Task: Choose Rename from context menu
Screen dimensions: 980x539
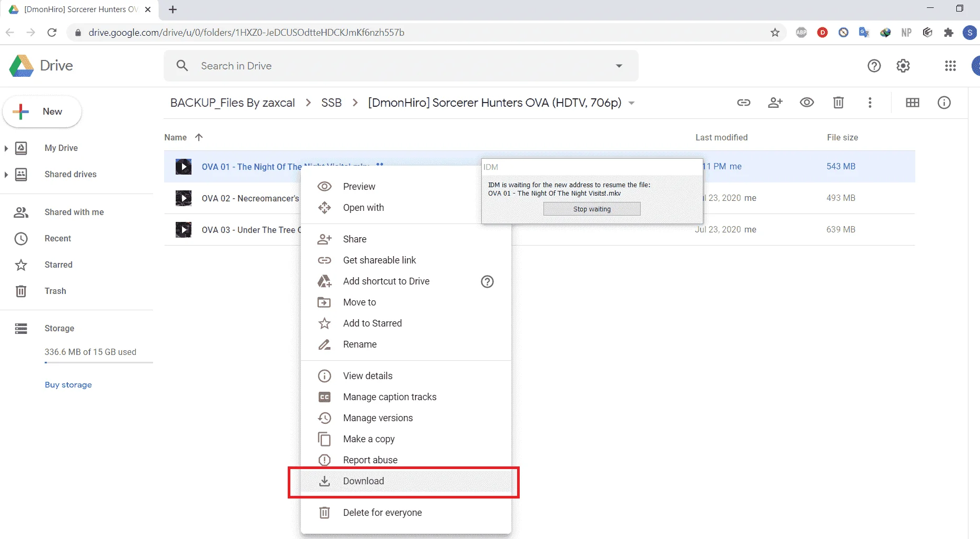Action: point(406,344)
